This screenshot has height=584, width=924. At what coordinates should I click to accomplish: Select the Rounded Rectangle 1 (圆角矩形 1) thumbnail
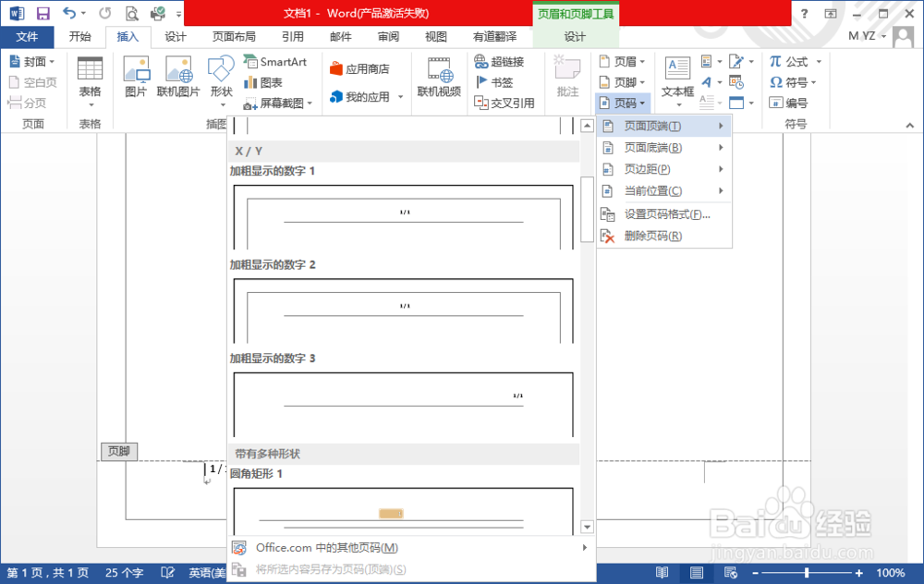(x=403, y=511)
